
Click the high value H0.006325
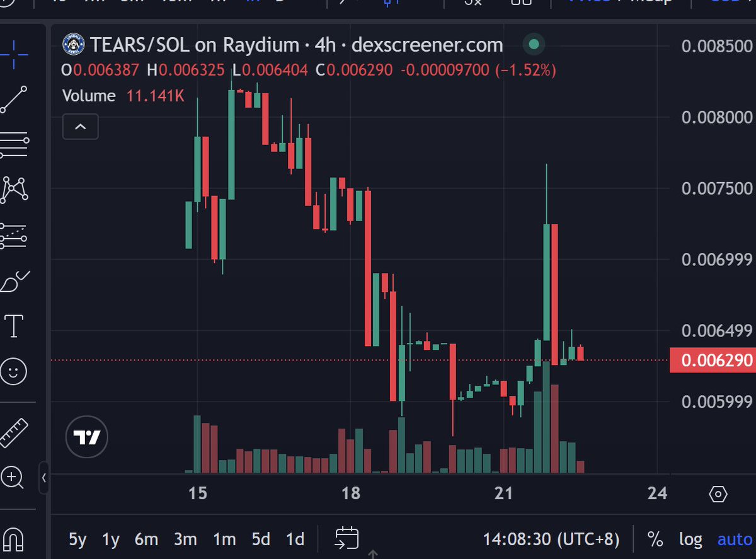tap(186, 70)
